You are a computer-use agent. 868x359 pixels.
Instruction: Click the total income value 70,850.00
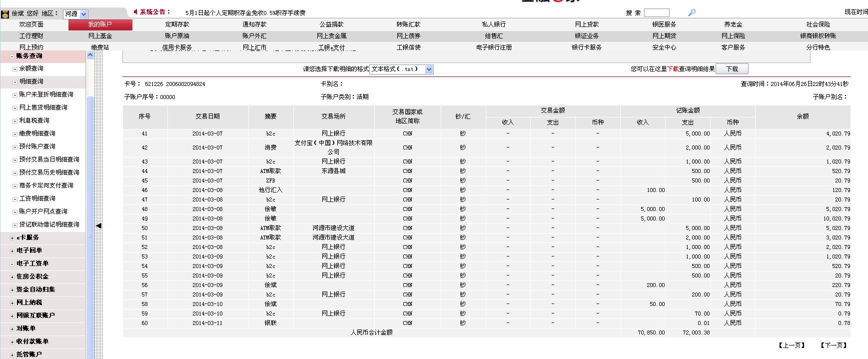[651, 332]
